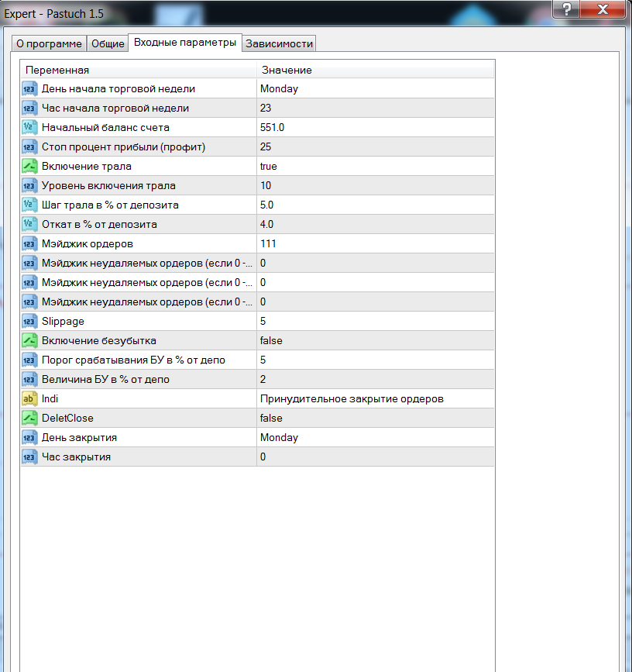Click double-type icon for Начальный баланс счета

tap(29, 127)
